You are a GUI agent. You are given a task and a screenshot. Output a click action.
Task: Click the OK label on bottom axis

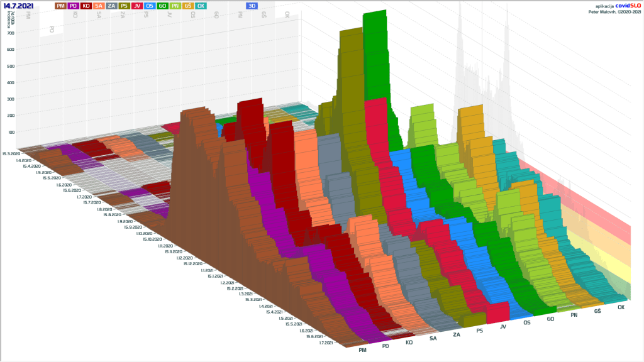tap(621, 307)
